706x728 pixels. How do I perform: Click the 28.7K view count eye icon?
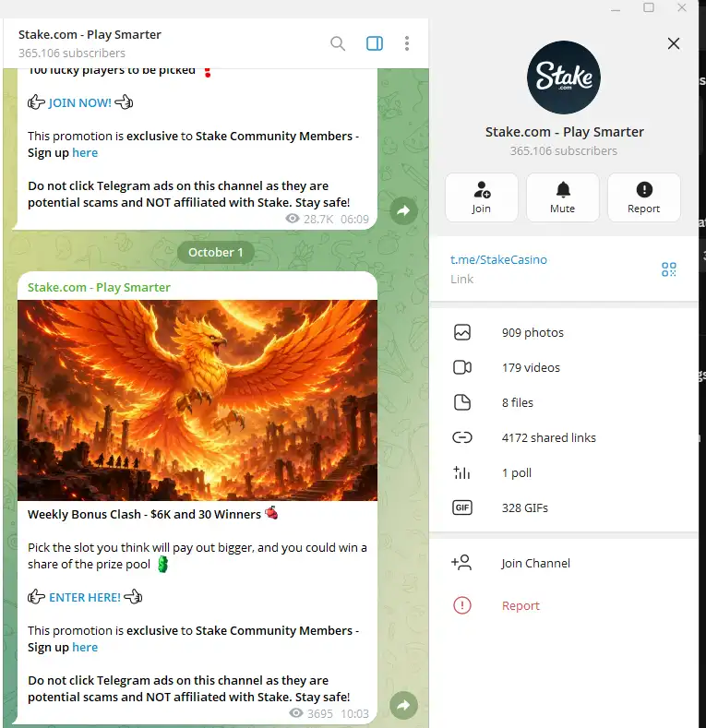click(x=293, y=219)
